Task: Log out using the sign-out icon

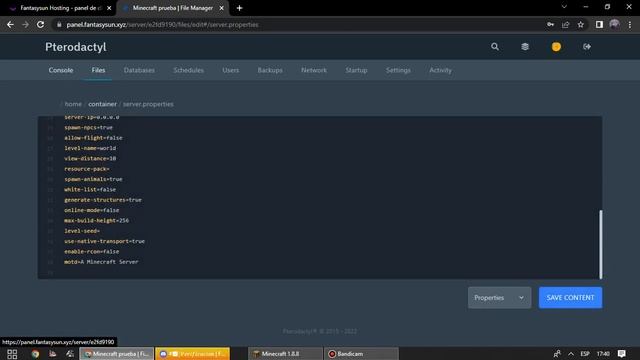Action: [587, 47]
